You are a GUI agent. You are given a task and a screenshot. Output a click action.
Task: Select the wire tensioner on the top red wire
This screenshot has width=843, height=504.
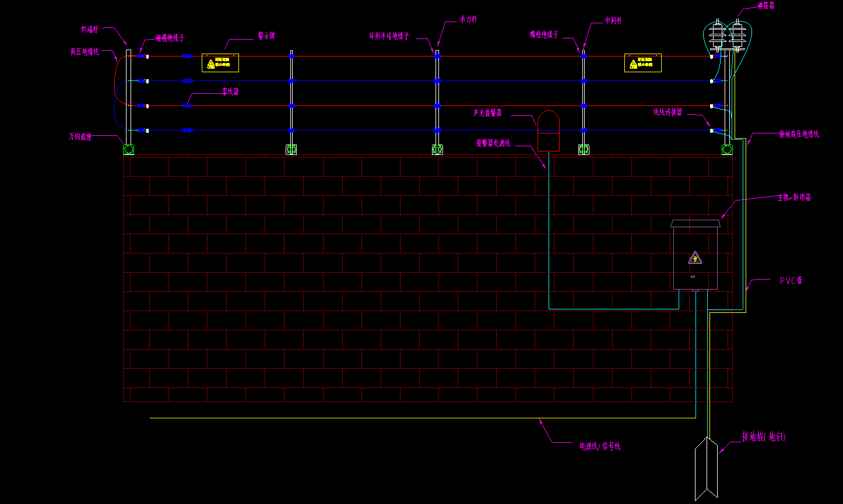187,57
